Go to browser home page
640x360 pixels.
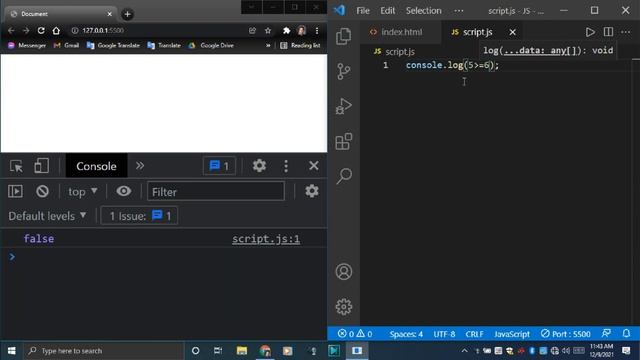(56, 31)
